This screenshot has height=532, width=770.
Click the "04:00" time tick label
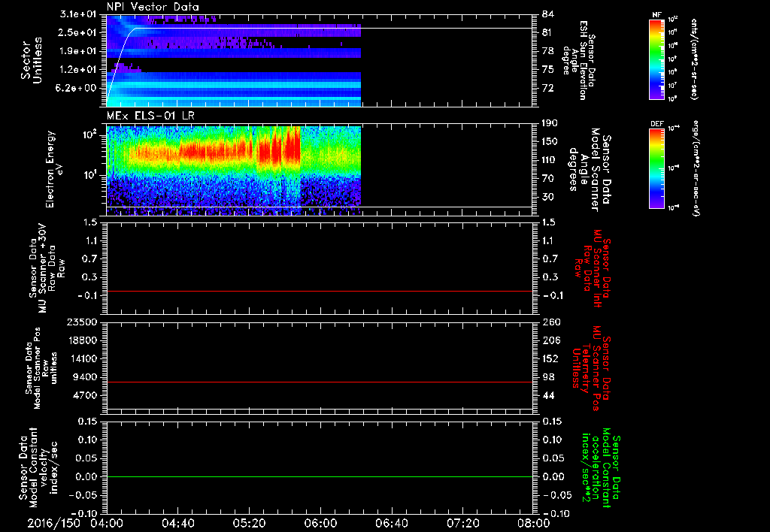[x=107, y=523]
